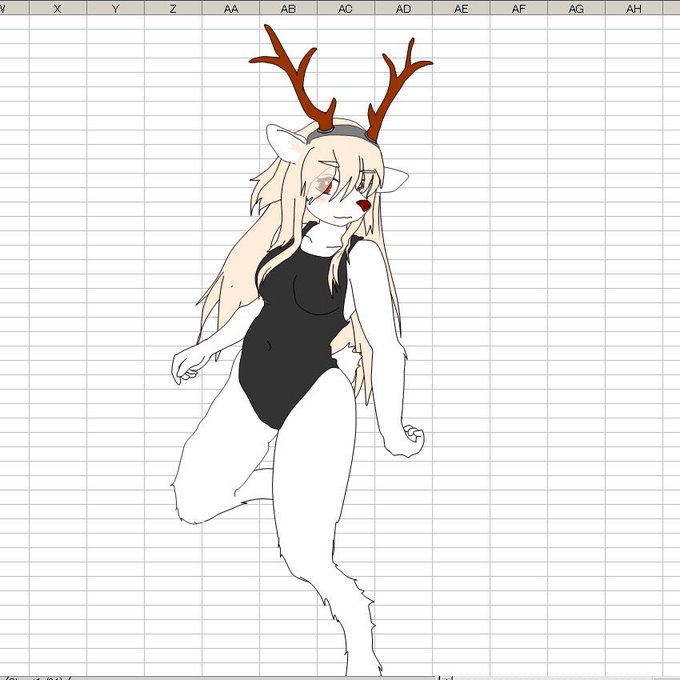Select column AA header
Image resolution: width=680 pixels, height=680 pixels.
[231, 8]
